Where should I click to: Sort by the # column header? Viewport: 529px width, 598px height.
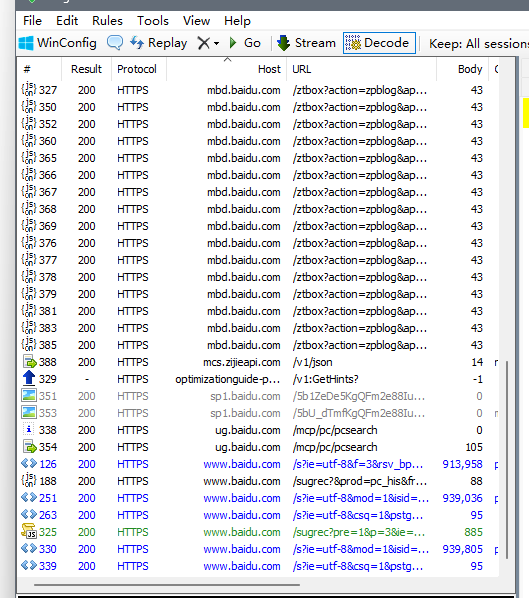point(39,69)
